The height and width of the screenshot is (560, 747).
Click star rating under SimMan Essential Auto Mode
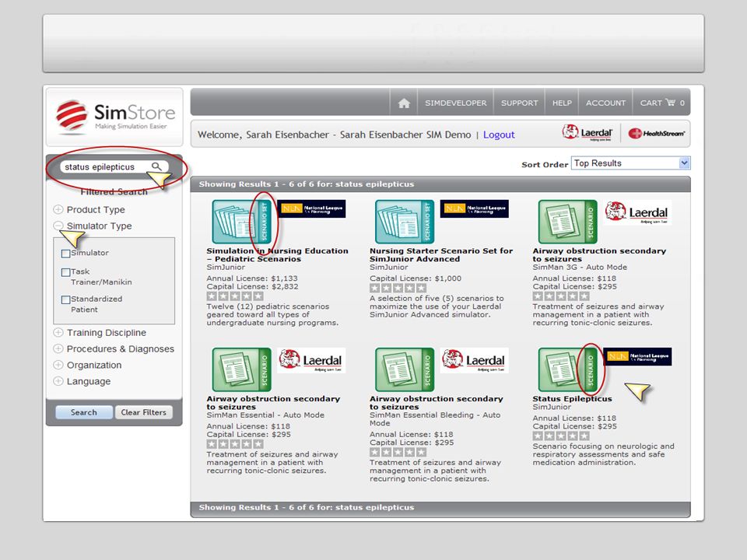[x=235, y=444]
